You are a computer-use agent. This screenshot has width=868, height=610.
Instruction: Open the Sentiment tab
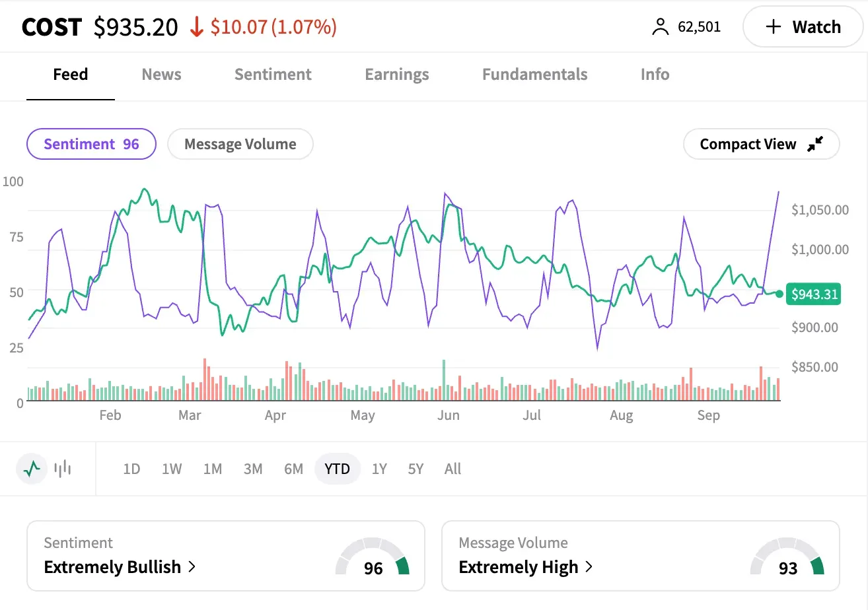(273, 74)
